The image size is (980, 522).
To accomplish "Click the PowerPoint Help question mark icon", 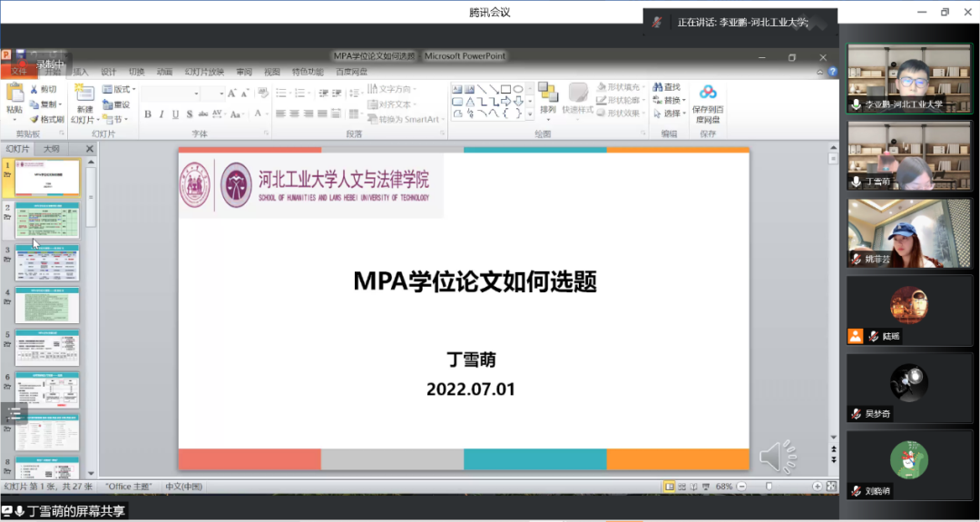I will [832, 72].
